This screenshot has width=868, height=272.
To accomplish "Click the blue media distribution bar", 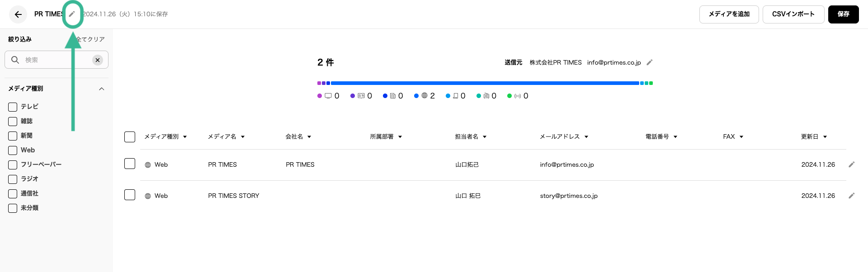I will tap(485, 83).
